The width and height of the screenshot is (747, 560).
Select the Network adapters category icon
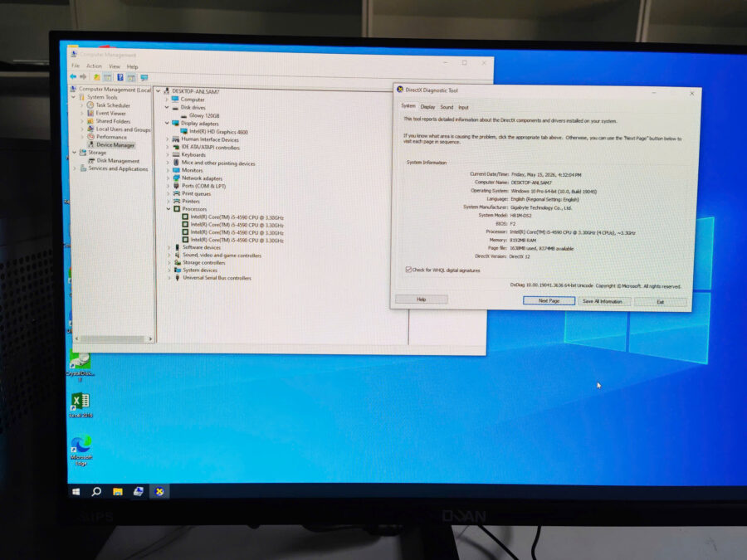click(176, 178)
